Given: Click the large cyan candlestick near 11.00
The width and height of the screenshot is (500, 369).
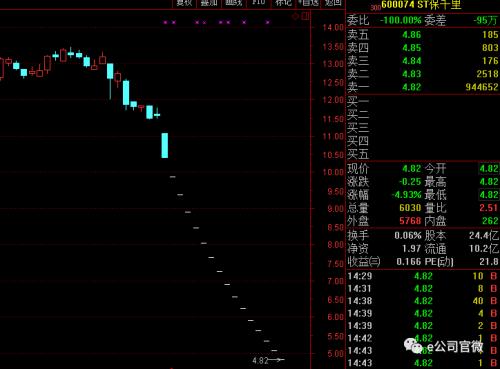Looking at the screenshot, I should click(165, 145).
